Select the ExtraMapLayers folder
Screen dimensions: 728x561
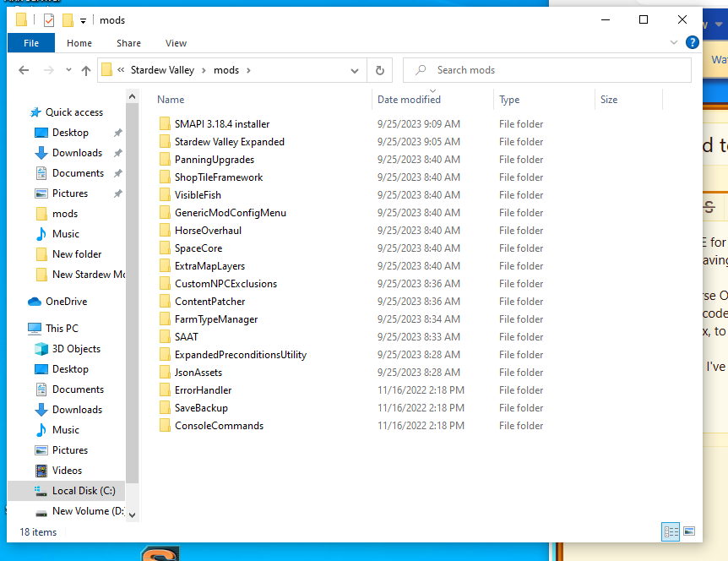pos(209,266)
